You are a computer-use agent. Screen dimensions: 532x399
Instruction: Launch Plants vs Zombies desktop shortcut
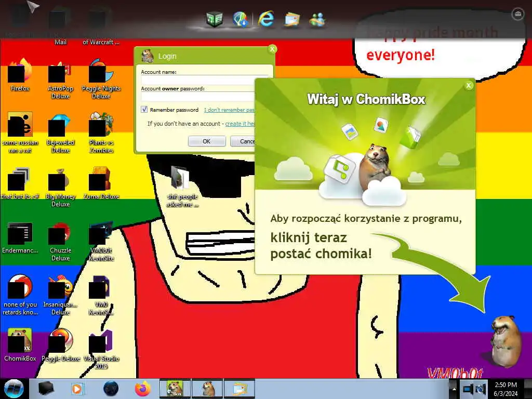[x=101, y=133]
